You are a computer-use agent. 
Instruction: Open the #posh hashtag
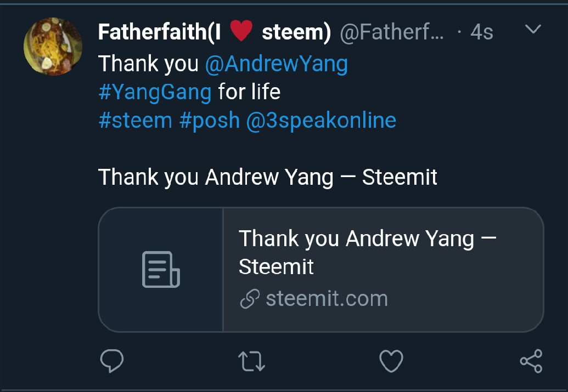pos(210,121)
